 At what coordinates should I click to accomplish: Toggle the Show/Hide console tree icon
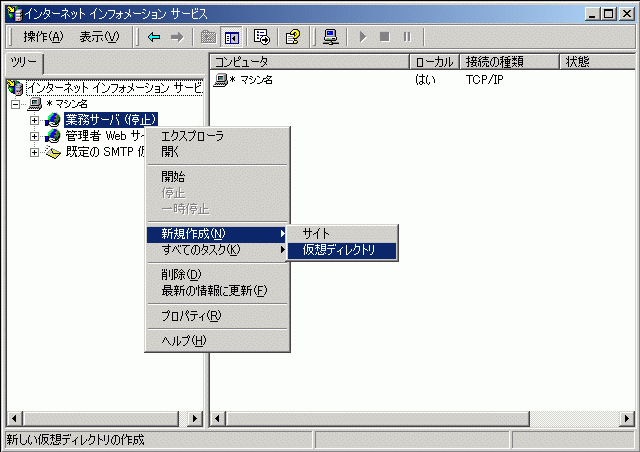point(231,38)
